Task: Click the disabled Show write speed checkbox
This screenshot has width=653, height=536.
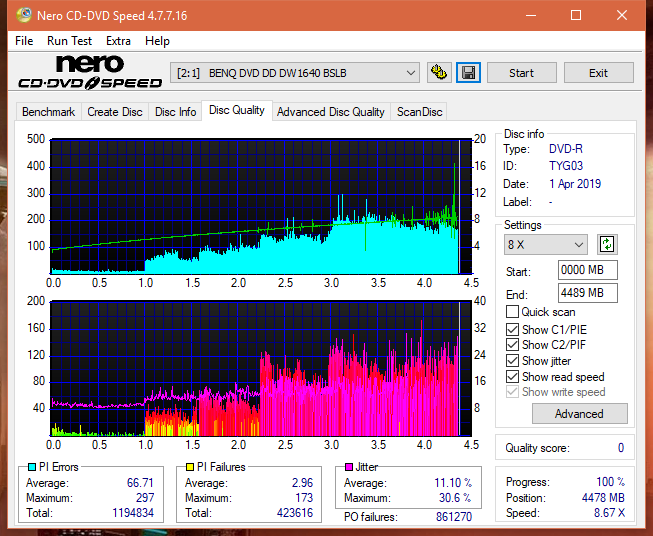Action: point(512,392)
